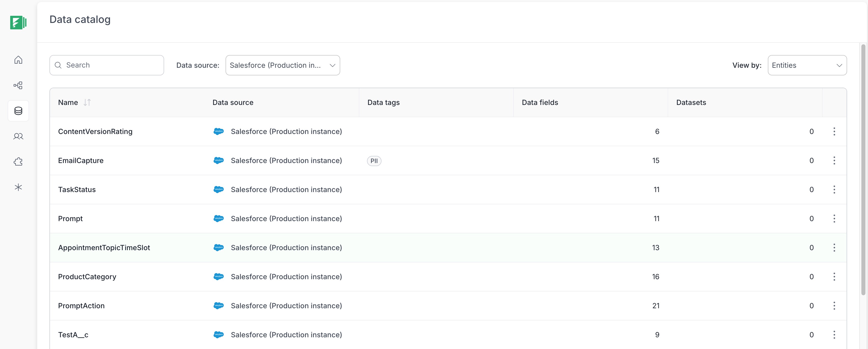Select the database catalog sidebar icon
Viewport: 868px width, 349px height.
[x=18, y=111]
